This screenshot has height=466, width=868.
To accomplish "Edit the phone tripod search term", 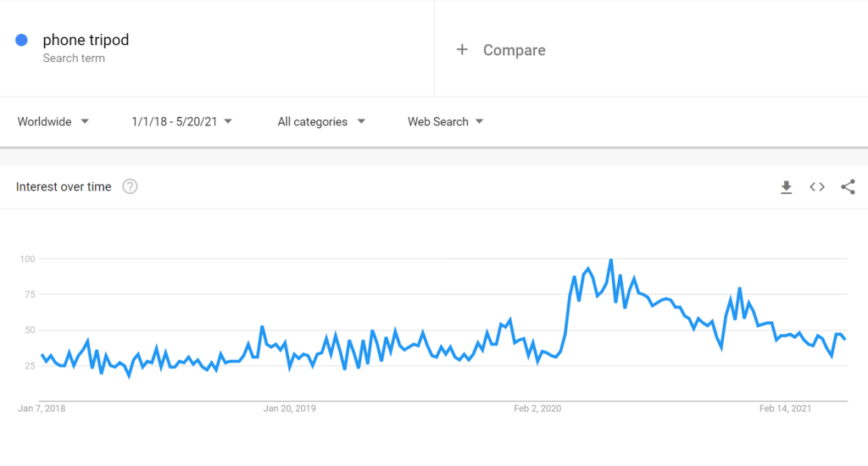I will 86,40.
